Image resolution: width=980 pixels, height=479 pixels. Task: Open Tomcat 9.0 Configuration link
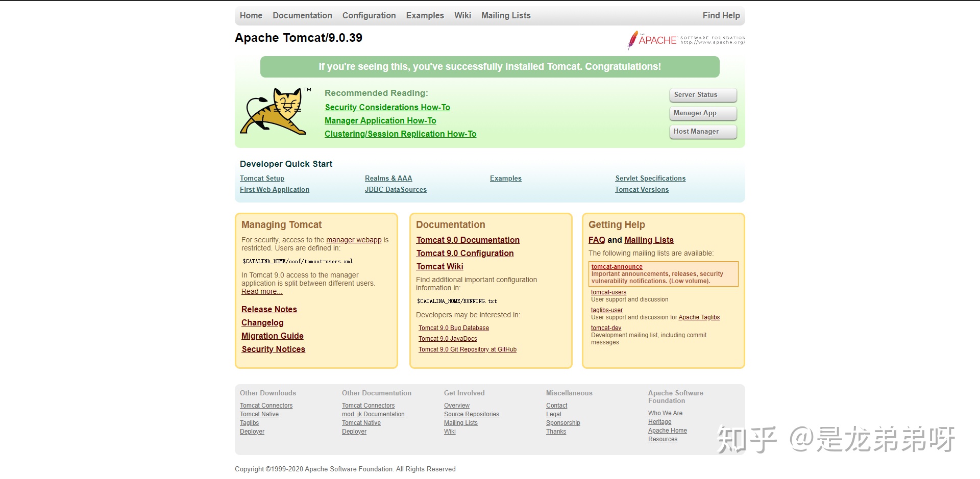(x=465, y=254)
